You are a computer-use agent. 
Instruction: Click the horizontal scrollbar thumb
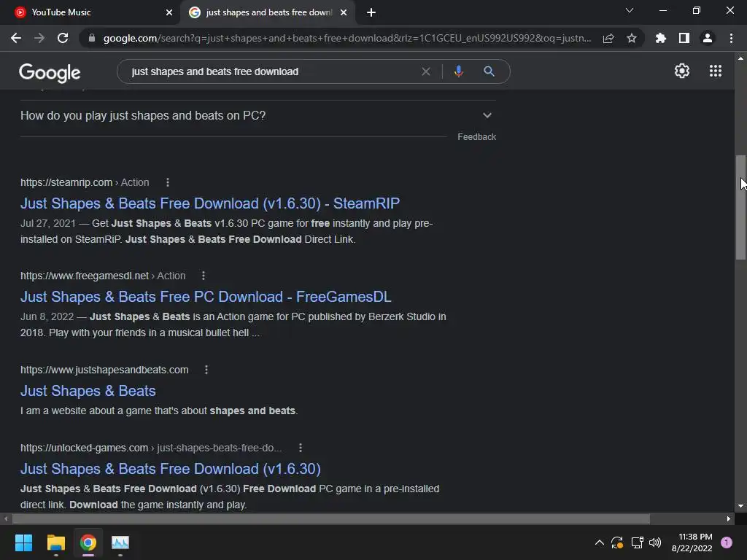[x=331, y=518]
